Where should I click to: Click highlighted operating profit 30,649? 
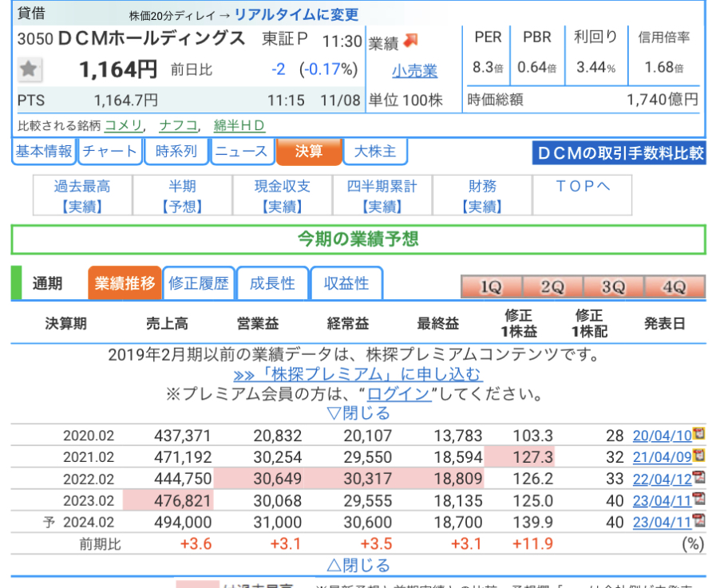[x=278, y=479]
